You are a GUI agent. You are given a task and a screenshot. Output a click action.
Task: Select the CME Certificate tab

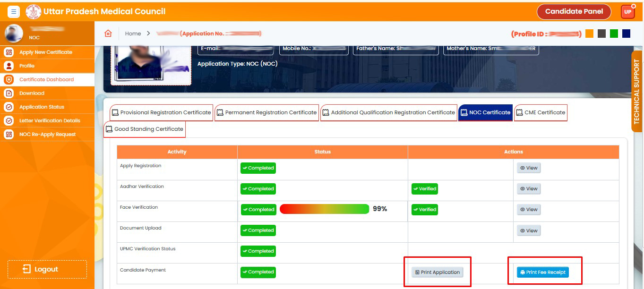point(541,112)
